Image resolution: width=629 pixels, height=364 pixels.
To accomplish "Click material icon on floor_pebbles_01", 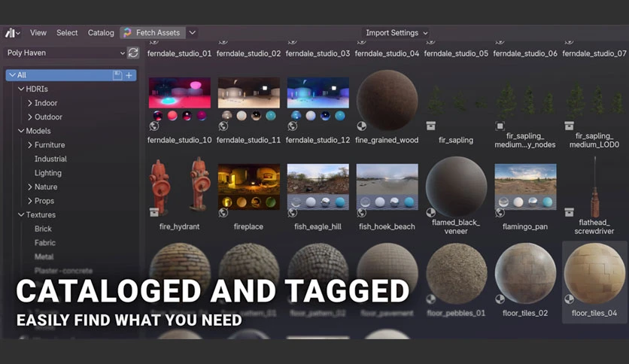I will coord(431,299).
